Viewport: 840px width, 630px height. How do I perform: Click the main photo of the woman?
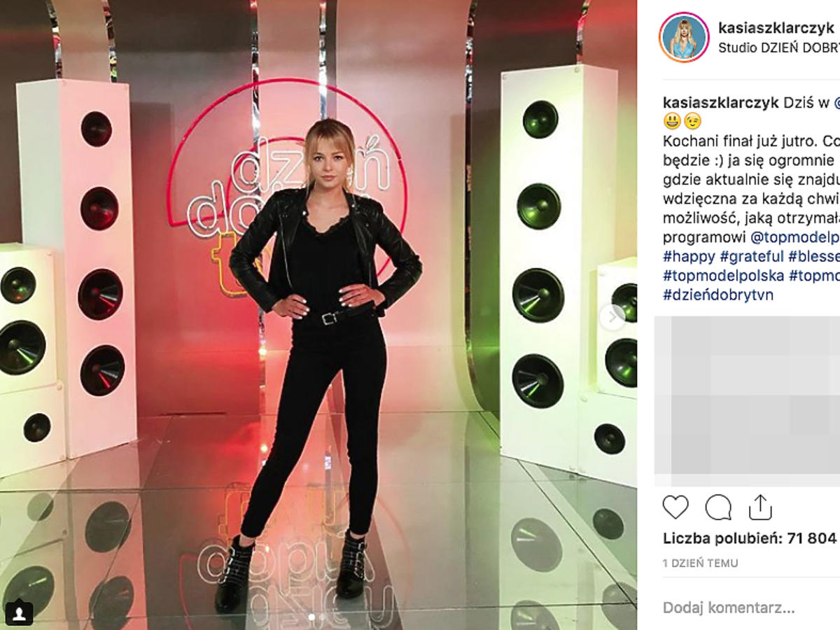(318, 315)
